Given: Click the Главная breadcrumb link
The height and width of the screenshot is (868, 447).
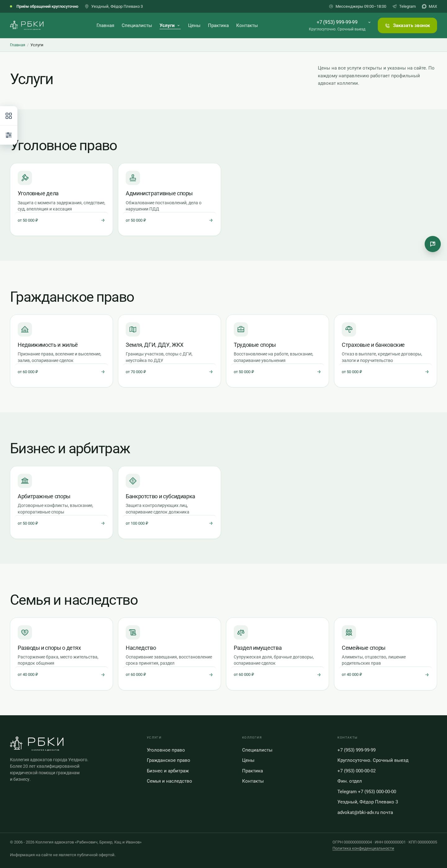Looking at the screenshot, I should click(x=17, y=45).
